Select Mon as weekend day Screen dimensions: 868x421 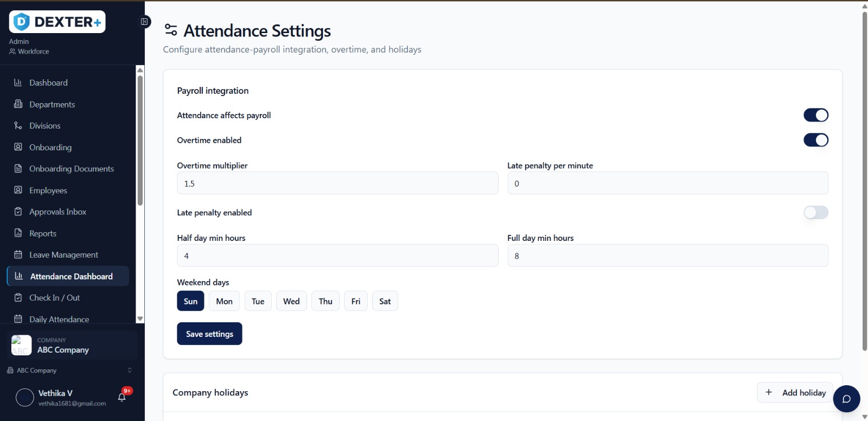tap(224, 301)
